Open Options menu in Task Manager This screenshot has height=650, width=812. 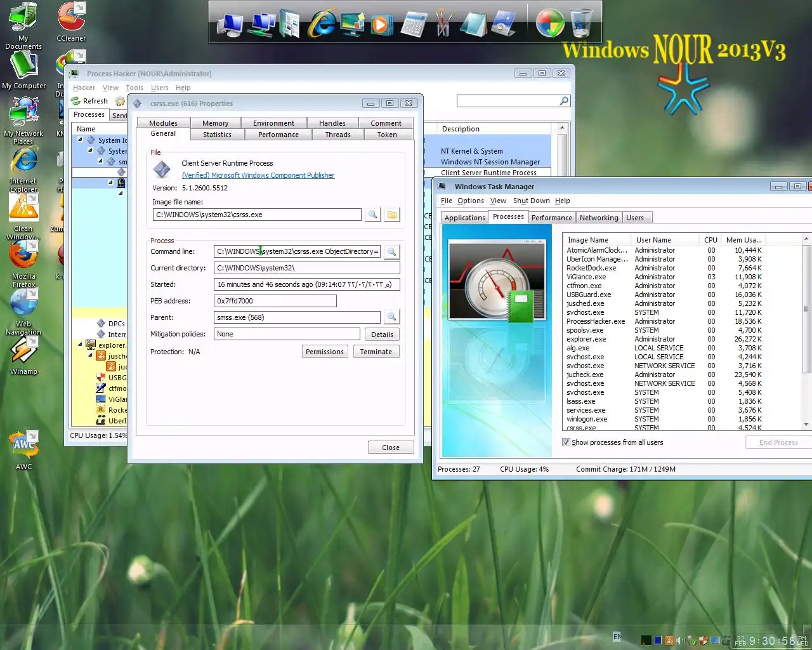point(471,201)
